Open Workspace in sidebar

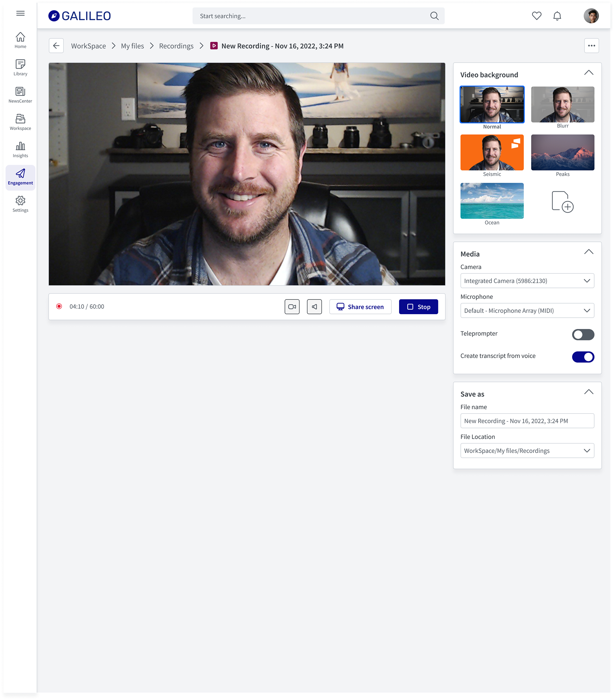[20, 123]
